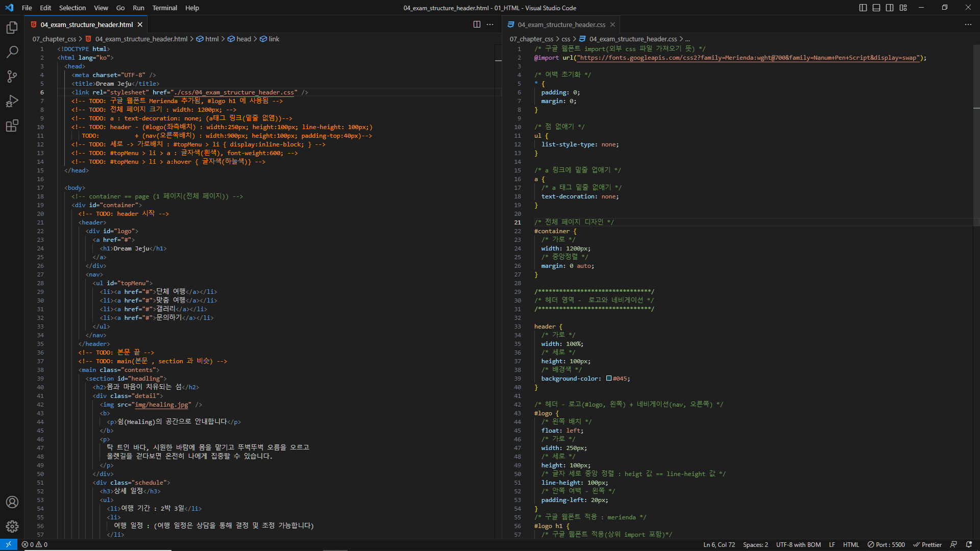This screenshot has width=980, height=551.
Task: Open the Source Control view
Action: coord(12,77)
